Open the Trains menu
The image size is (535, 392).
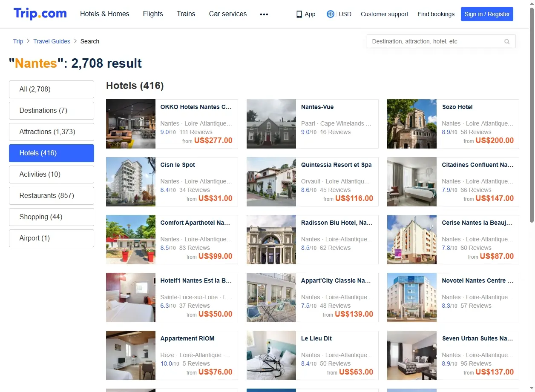point(186,14)
